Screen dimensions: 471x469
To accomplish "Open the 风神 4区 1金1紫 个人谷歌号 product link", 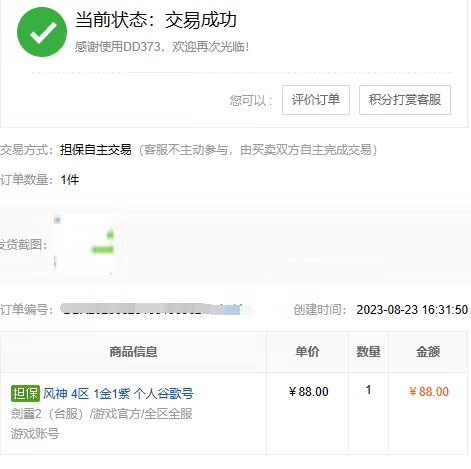I will click(118, 394).
